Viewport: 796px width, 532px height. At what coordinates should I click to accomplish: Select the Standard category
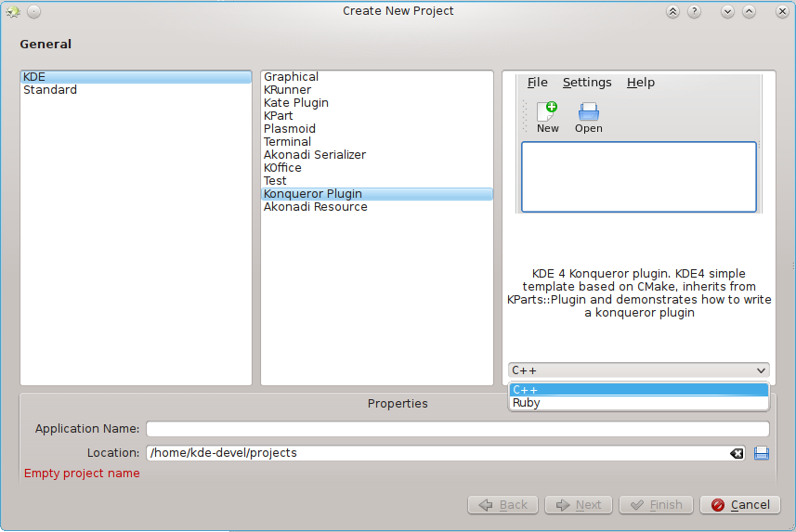point(136,90)
